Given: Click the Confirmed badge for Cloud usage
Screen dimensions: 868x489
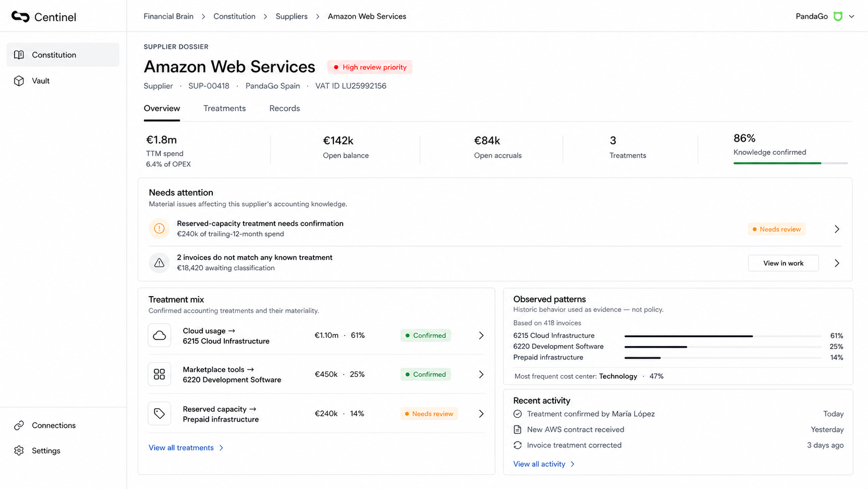Looking at the screenshot, I should pos(426,336).
